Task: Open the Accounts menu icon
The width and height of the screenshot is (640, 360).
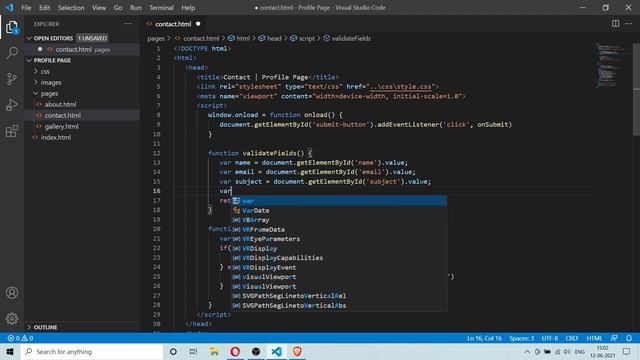Action: coord(12,293)
